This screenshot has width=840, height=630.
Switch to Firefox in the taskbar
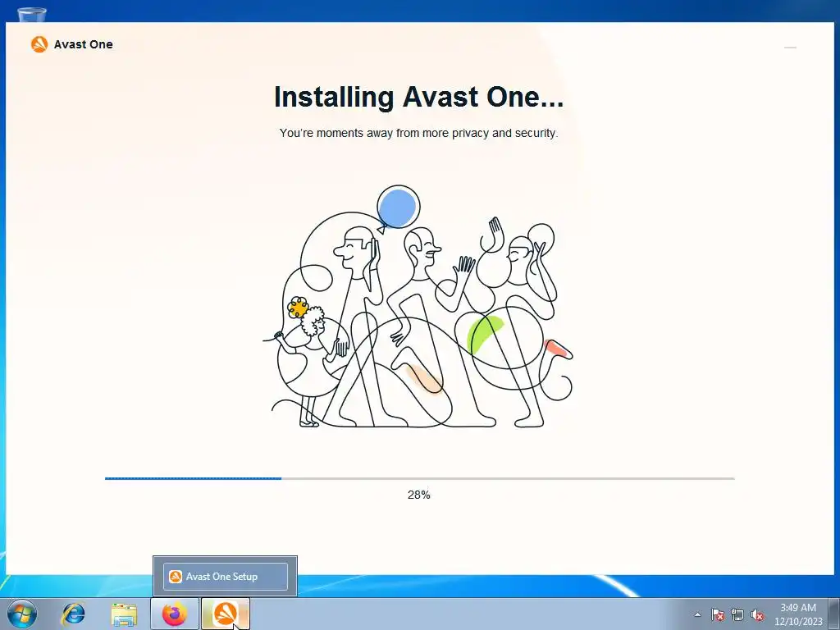click(175, 614)
